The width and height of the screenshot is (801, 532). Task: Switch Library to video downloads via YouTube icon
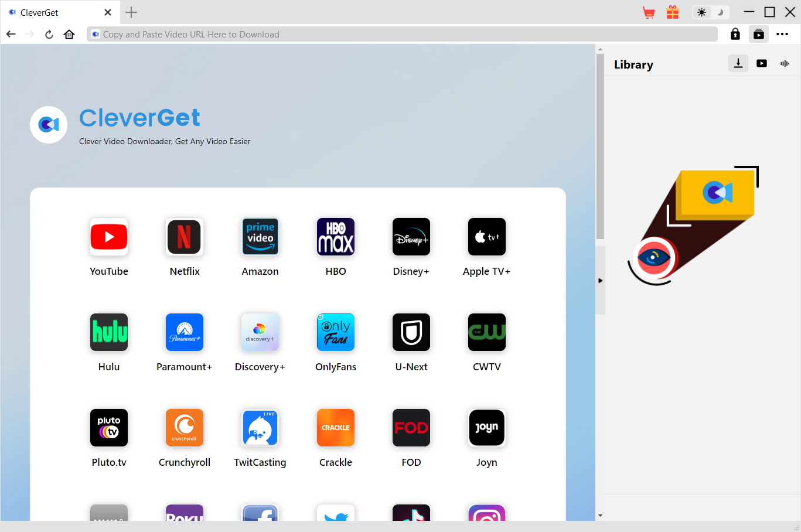point(761,63)
